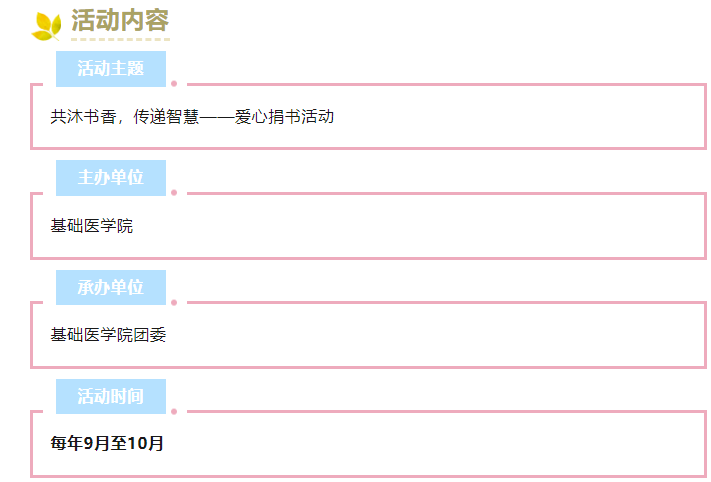
Task: Select the 主办单位 blue label
Action: (x=111, y=178)
